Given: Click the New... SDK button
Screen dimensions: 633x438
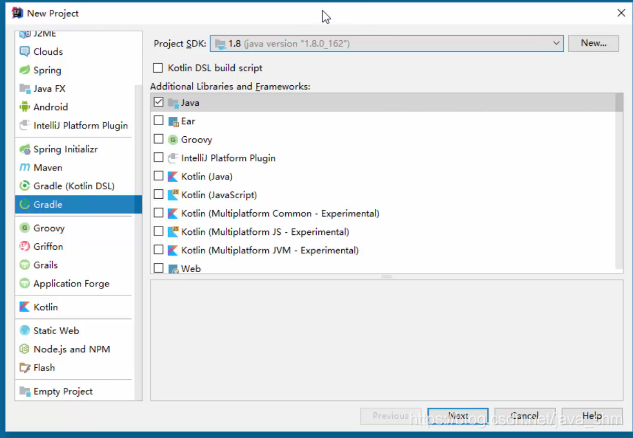Looking at the screenshot, I should pyautogui.click(x=593, y=43).
